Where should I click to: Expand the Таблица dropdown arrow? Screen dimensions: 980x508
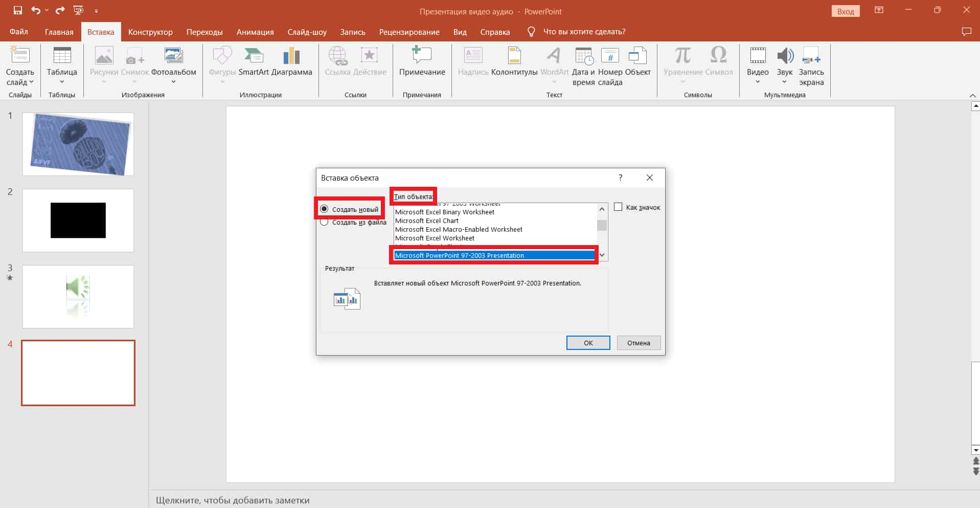tap(62, 82)
